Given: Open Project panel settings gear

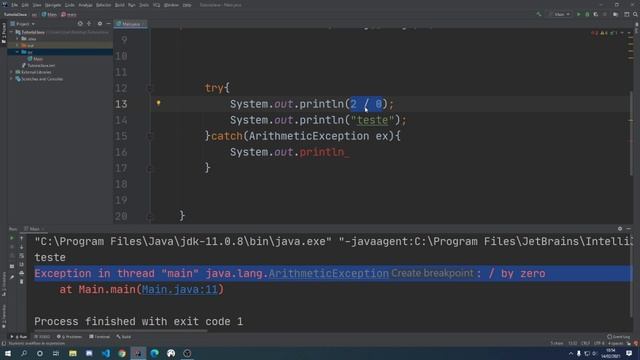Looking at the screenshot, I should [x=100, y=24].
